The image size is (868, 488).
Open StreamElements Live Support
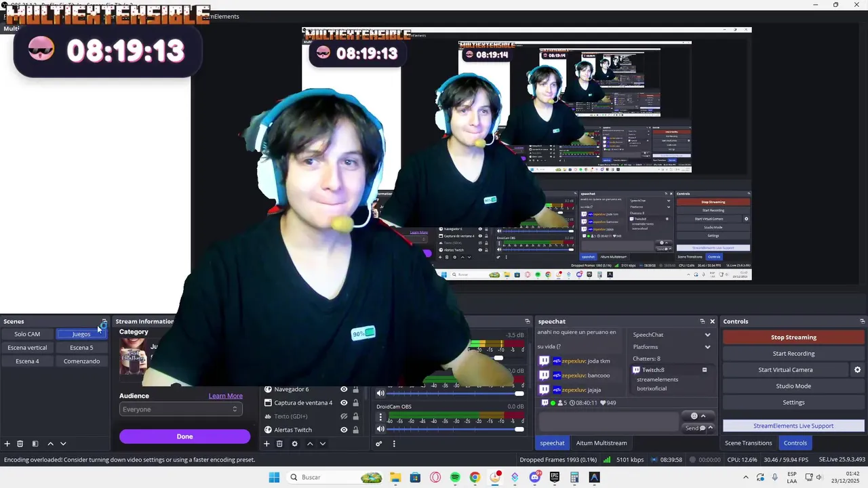tap(793, 426)
